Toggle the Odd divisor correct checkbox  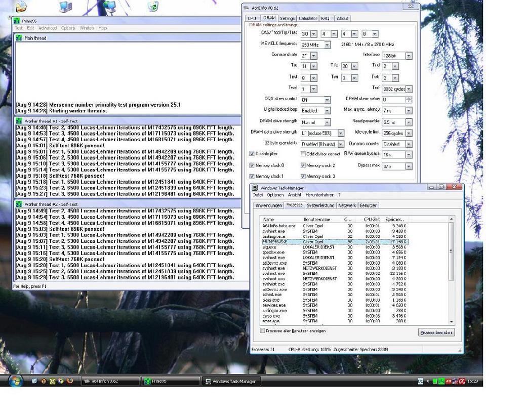click(303, 154)
